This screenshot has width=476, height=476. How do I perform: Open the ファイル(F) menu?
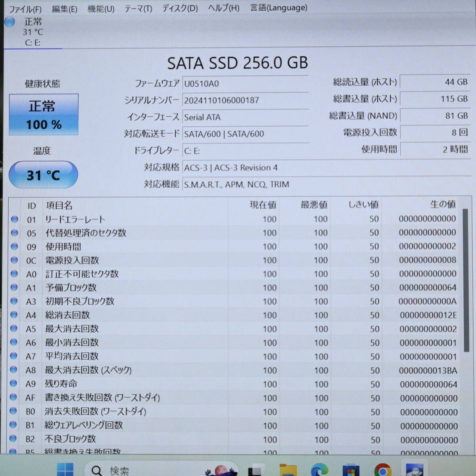(26, 9)
